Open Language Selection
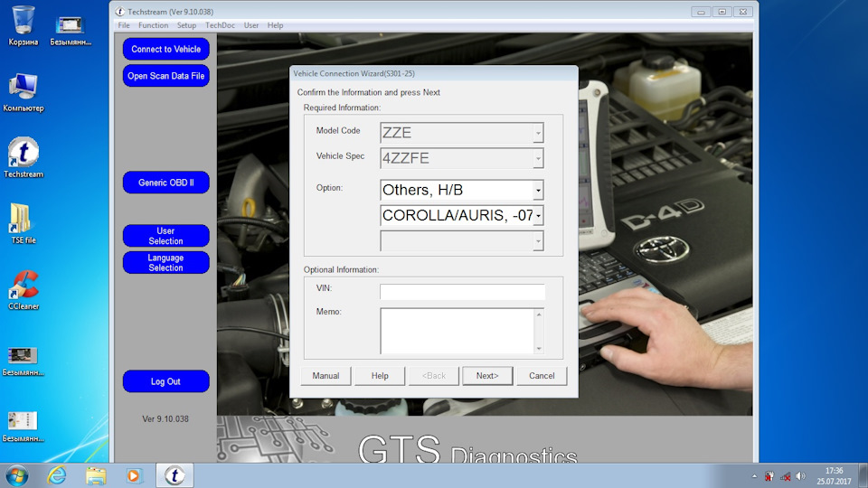 click(x=166, y=262)
